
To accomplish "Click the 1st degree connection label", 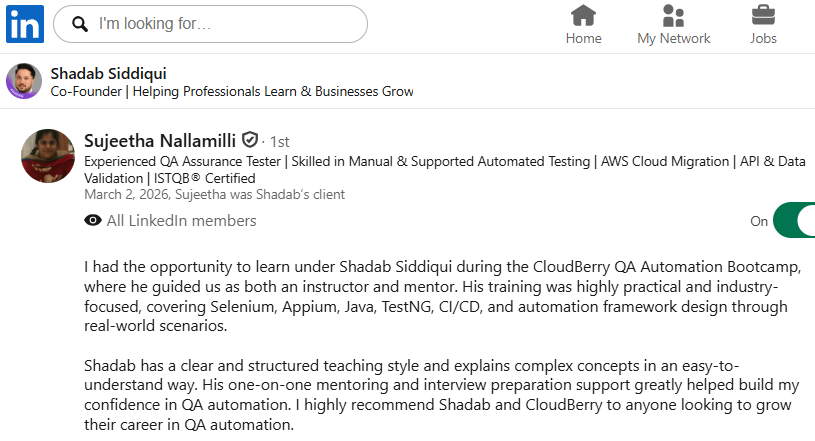I will tap(279, 142).
